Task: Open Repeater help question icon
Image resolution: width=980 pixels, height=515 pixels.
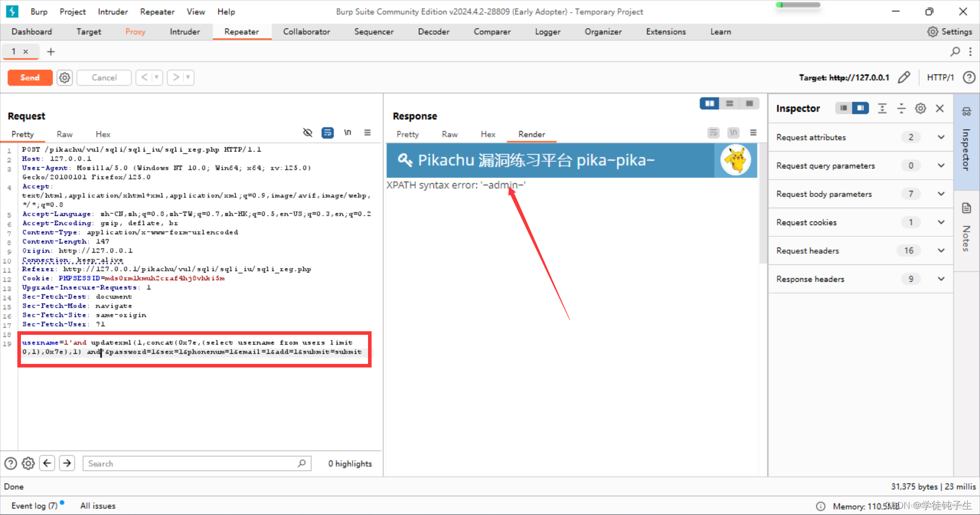Action: pyautogui.click(x=969, y=78)
